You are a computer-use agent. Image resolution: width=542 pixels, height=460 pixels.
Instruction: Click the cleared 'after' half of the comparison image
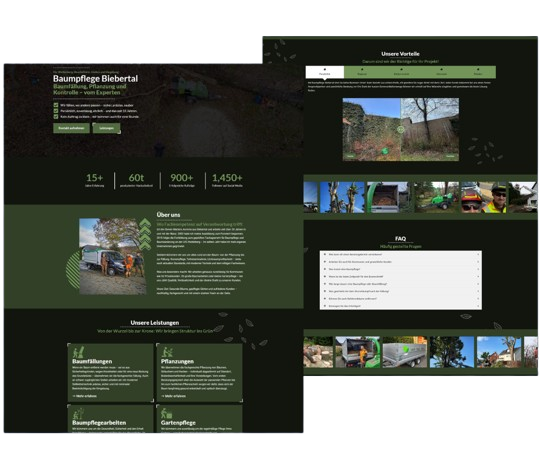[430, 129]
